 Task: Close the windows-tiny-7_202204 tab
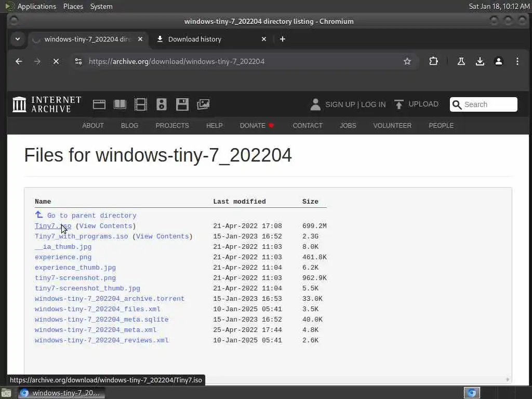click(140, 39)
